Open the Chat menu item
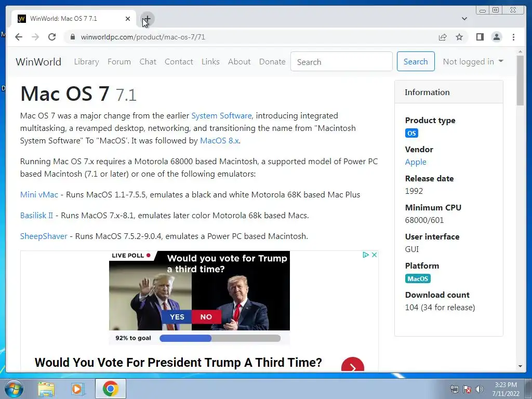This screenshot has width=532, height=399. pos(148,62)
